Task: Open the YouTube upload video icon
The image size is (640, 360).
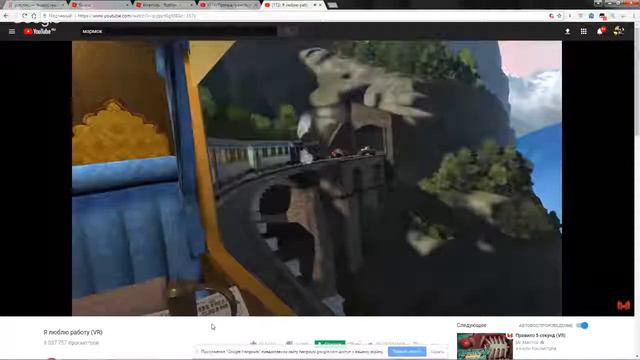Action: coord(567,31)
